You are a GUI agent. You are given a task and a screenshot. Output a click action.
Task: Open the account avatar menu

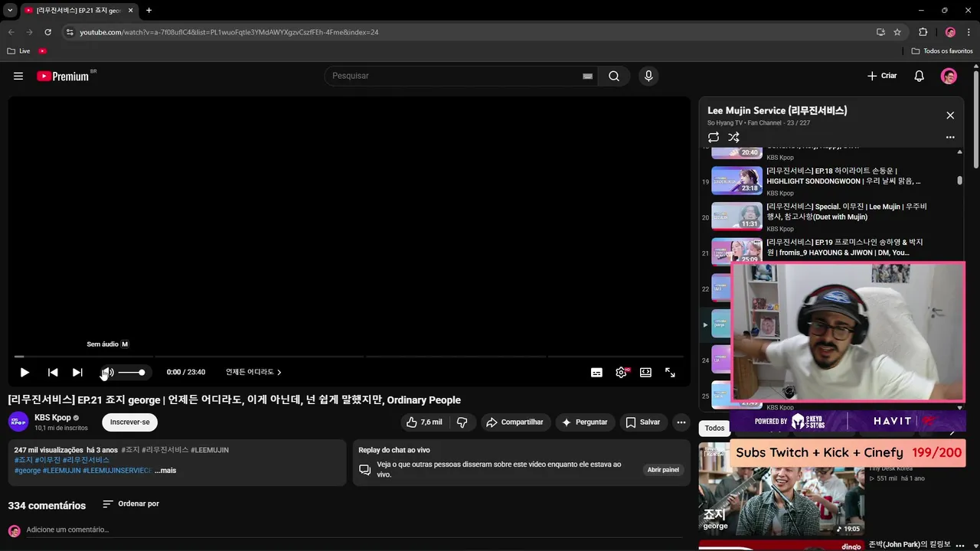(x=949, y=76)
